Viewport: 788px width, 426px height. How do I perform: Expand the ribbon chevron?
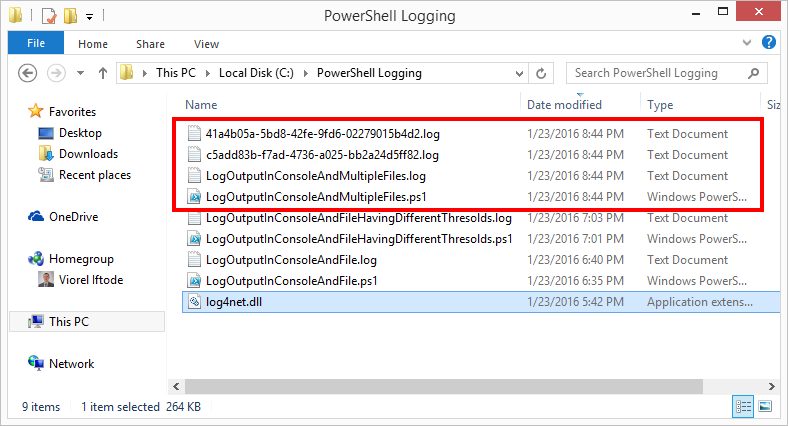[x=747, y=43]
